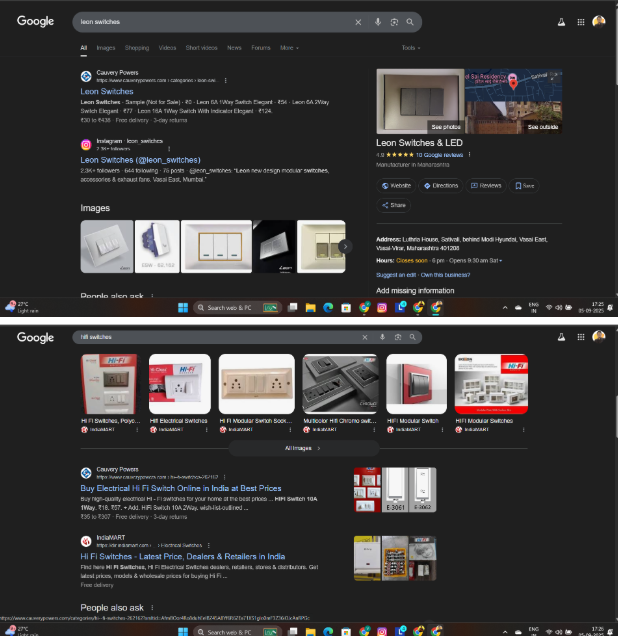This screenshot has width=618, height=636.
Task: Open Google apps grid in leon switches window
Action: pyautogui.click(x=581, y=22)
